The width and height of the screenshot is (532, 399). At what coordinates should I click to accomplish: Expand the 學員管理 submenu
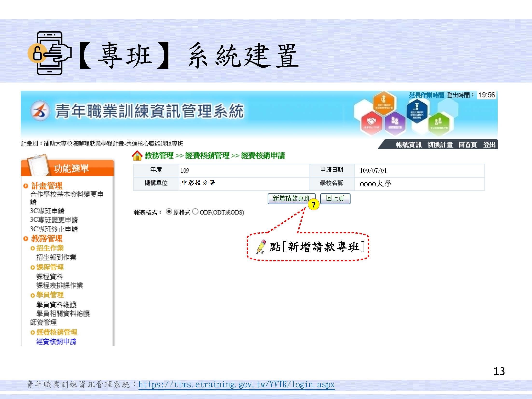[50, 295]
